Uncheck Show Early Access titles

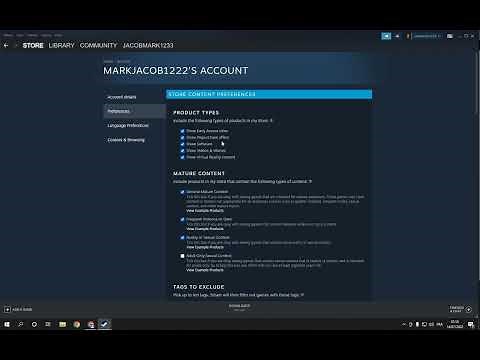coord(182,131)
